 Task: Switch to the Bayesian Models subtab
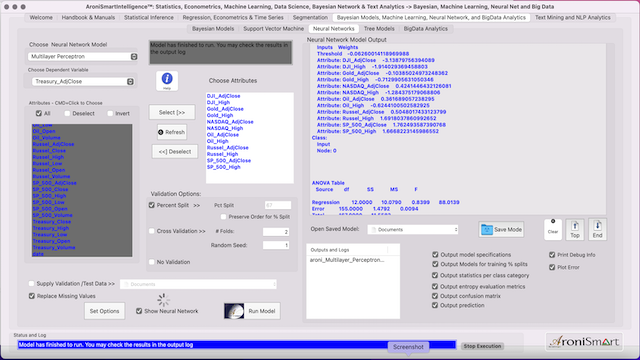[213, 29]
